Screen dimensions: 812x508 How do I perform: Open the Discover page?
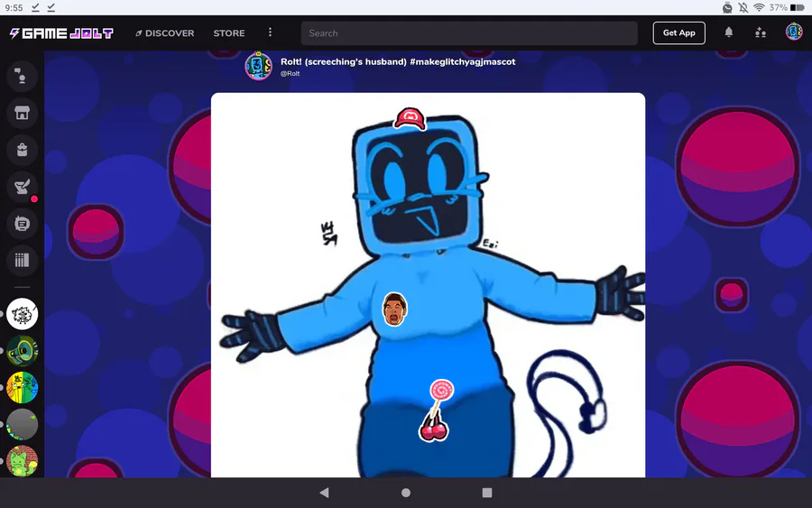(x=165, y=33)
